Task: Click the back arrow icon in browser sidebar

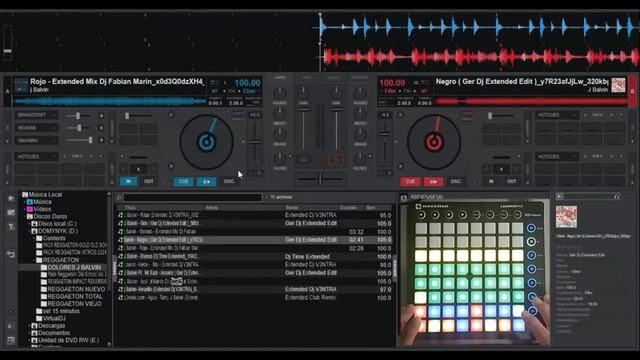Action: 11,254
